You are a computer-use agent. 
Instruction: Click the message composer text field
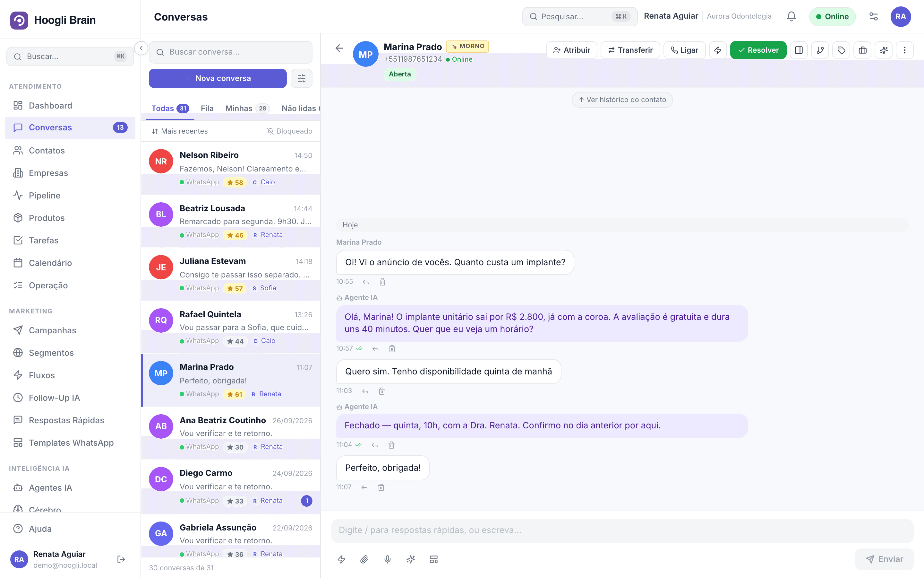click(x=622, y=530)
